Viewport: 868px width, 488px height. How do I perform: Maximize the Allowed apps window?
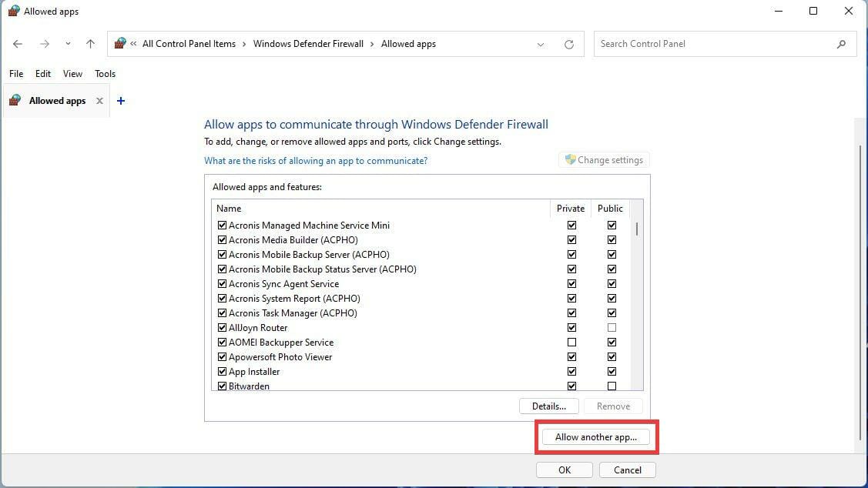813,11
